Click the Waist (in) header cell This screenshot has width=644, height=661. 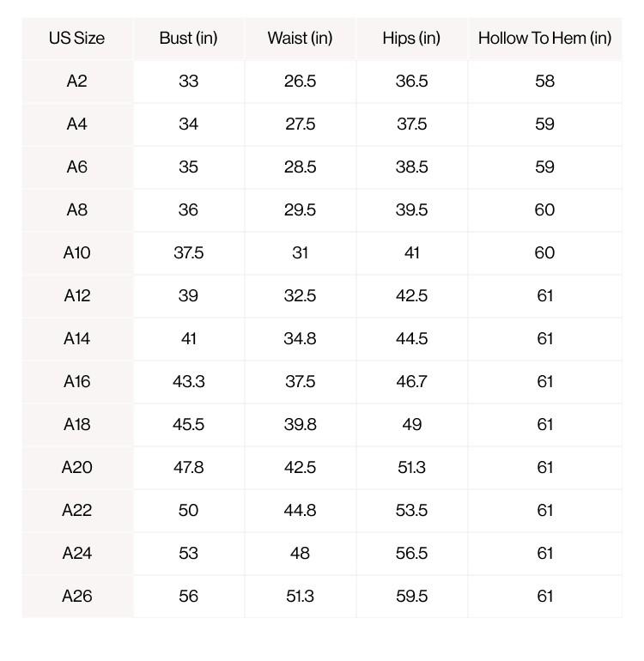point(300,38)
